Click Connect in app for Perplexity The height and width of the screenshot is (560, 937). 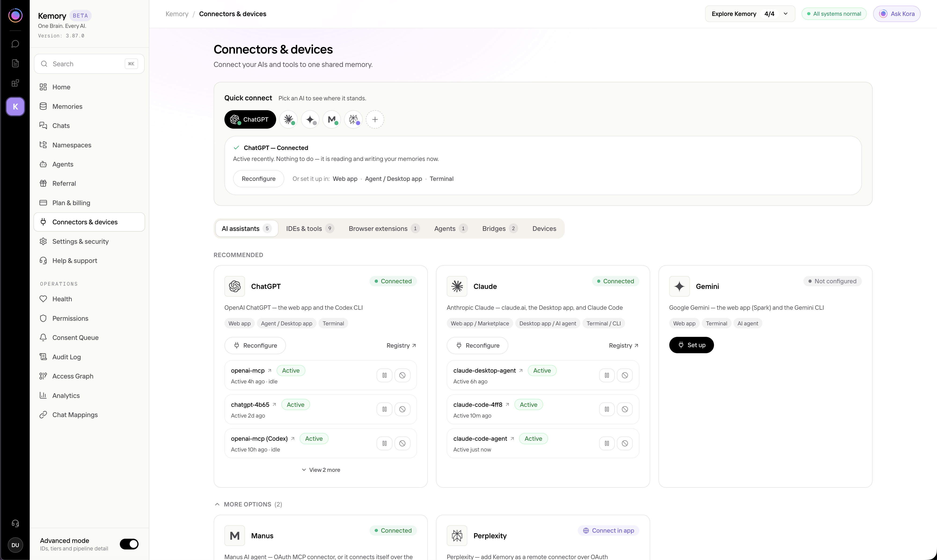(608, 531)
